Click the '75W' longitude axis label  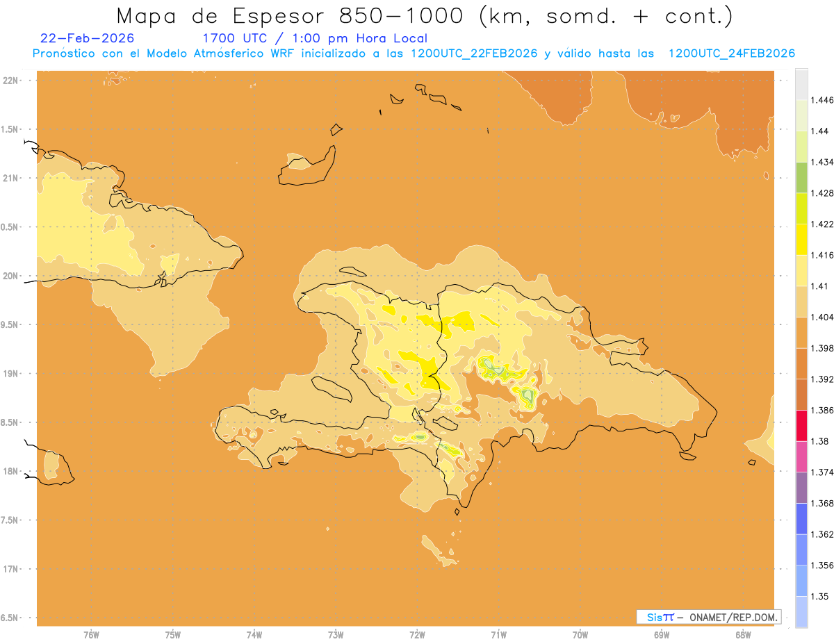tap(173, 635)
